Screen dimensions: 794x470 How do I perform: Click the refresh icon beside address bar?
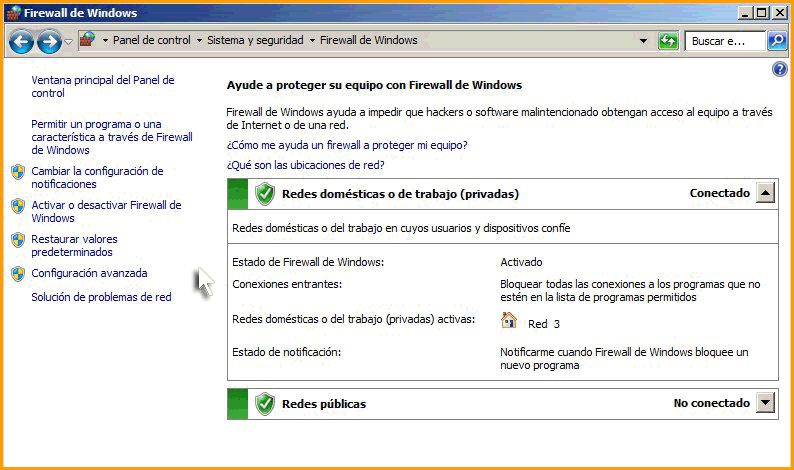click(x=668, y=41)
